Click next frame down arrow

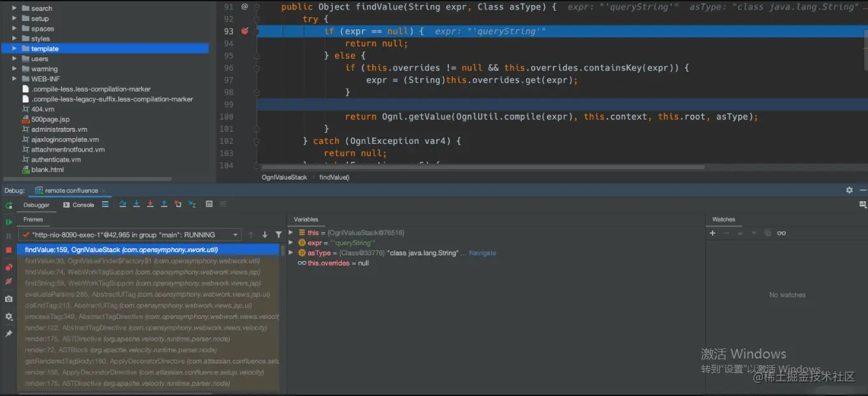click(264, 235)
